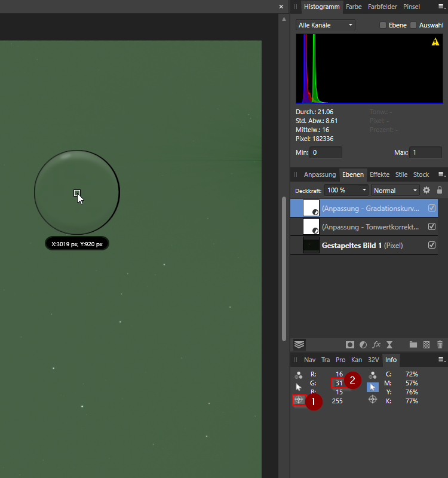Select the Tonwertkorrektur adjustment layer row

(x=364, y=226)
